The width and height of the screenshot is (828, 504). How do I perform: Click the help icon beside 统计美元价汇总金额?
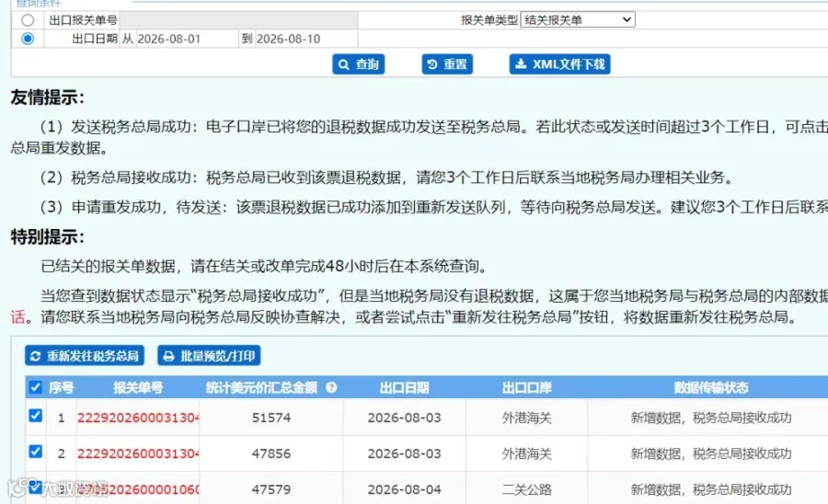click(x=331, y=387)
